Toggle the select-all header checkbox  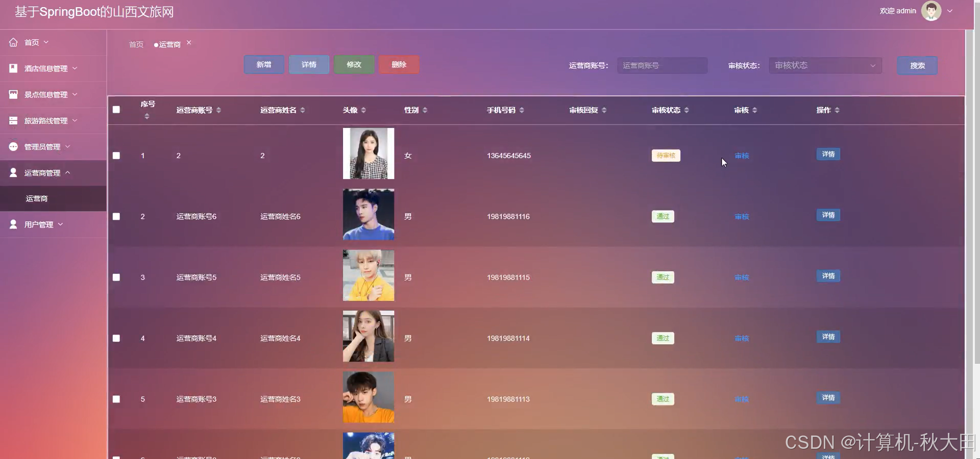click(x=116, y=110)
